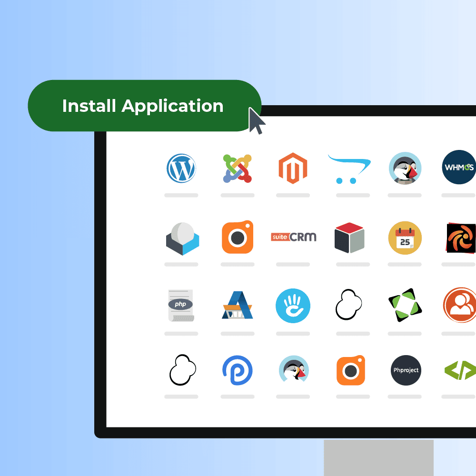Viewport: 476px width, 476px height.
Task: Click the orange users circle icon
Action: (459, 305)
